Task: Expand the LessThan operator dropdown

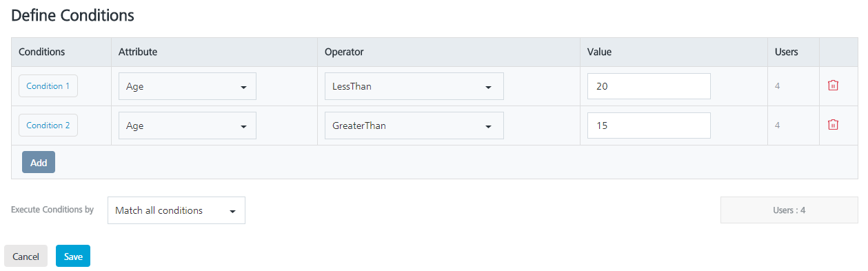Action: (x=414, y=87)
